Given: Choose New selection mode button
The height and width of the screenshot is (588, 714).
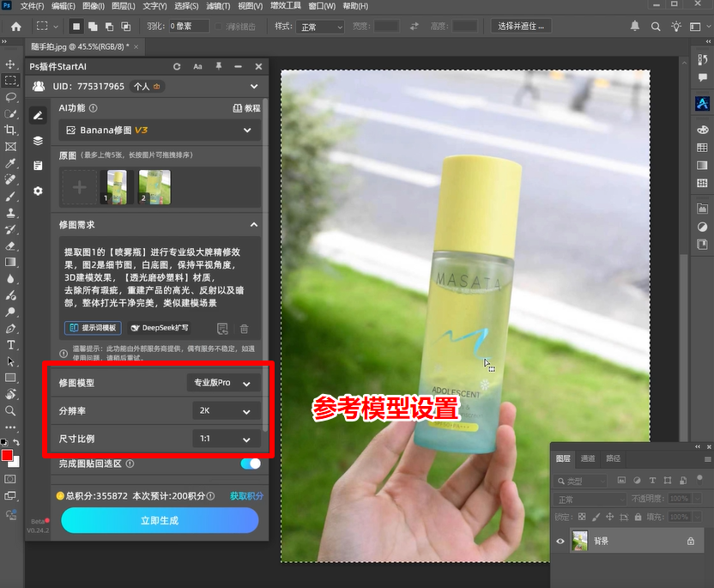Looking at the screenshot, I should (x=76, y=27).
